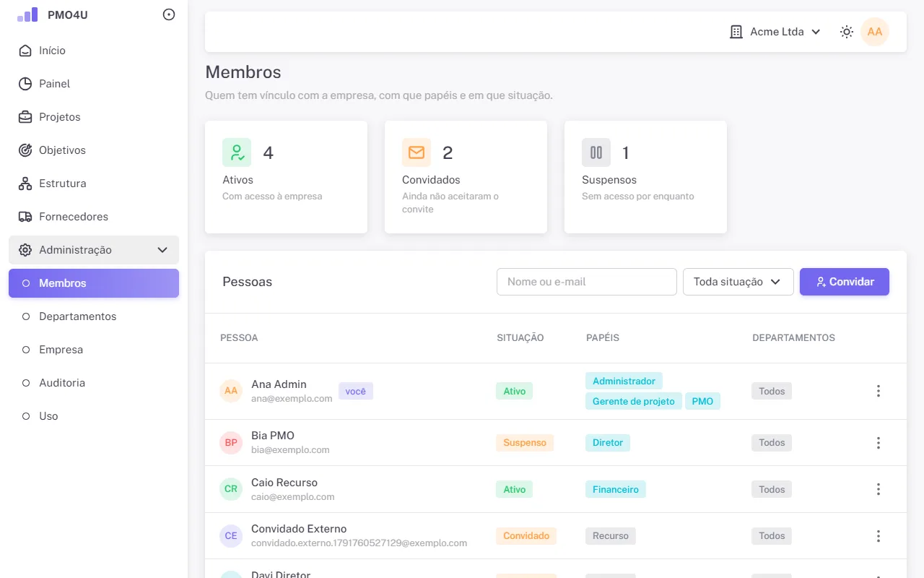Open Início from the sidebar

tap(94, 51)
